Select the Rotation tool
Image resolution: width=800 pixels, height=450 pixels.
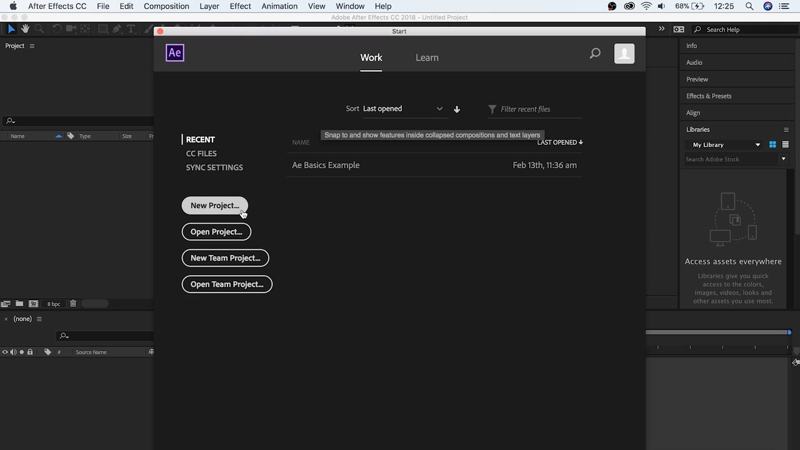pyautogui.click(x=56, y=29)
